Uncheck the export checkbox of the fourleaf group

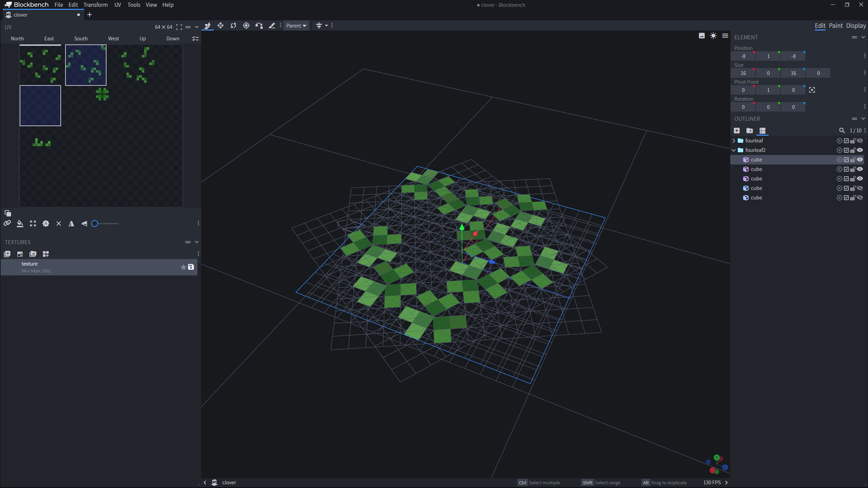846,141
